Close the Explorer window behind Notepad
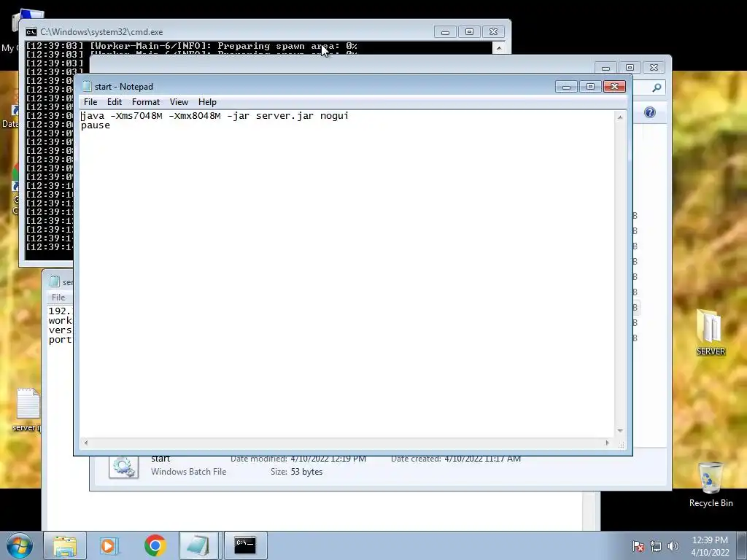This screenshot has width=747, height=560. 654,68
